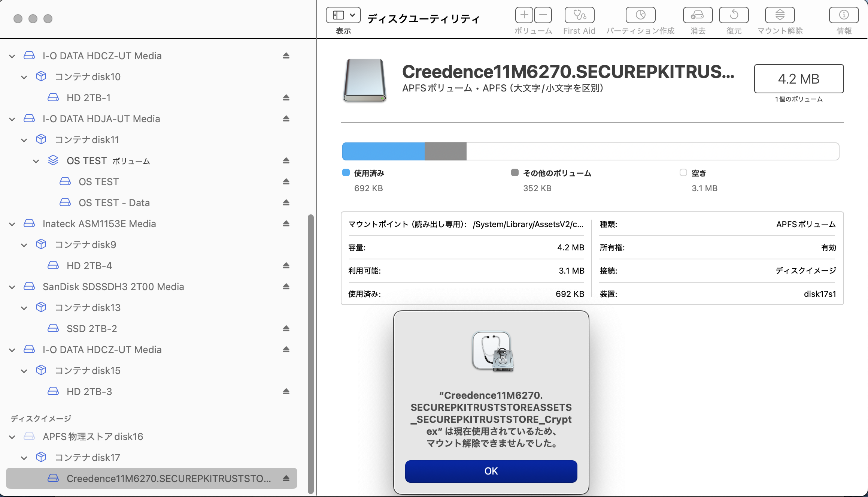Click OK in the unmount error dialog
This screenshot has width=868, height=497.
491,471
